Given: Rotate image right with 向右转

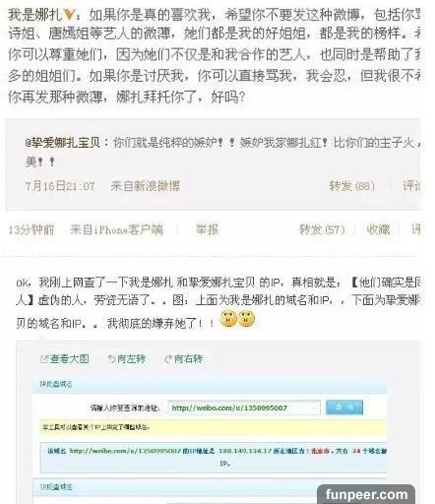Looking at the screenshot, I should coord(183,359).
